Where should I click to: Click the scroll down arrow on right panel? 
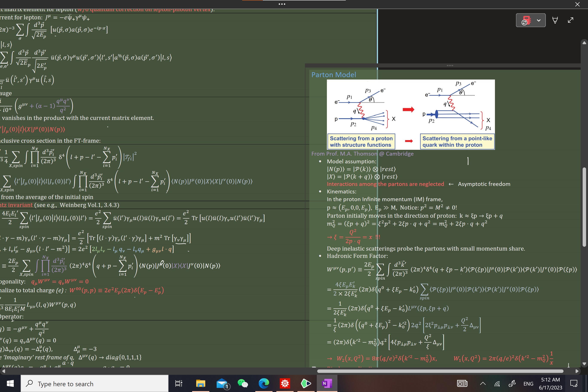click(585, 364)
